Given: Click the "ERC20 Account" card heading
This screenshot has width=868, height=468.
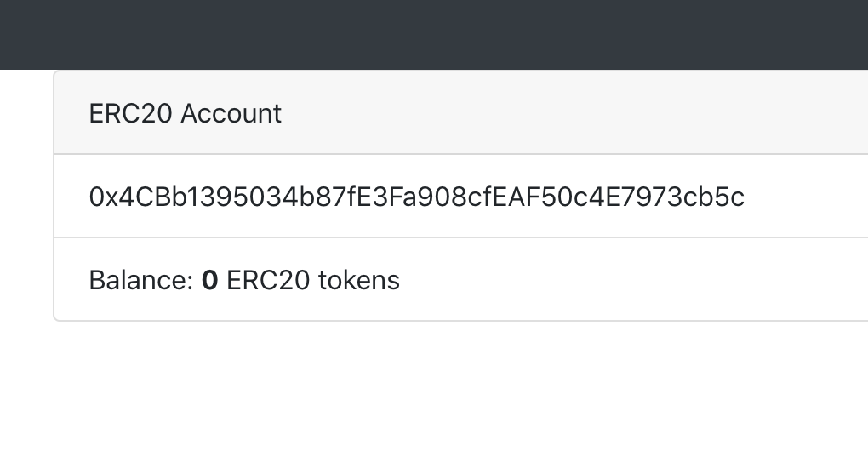Looking at the screenshot, I should pyautogui.click(x=185, y=113).
